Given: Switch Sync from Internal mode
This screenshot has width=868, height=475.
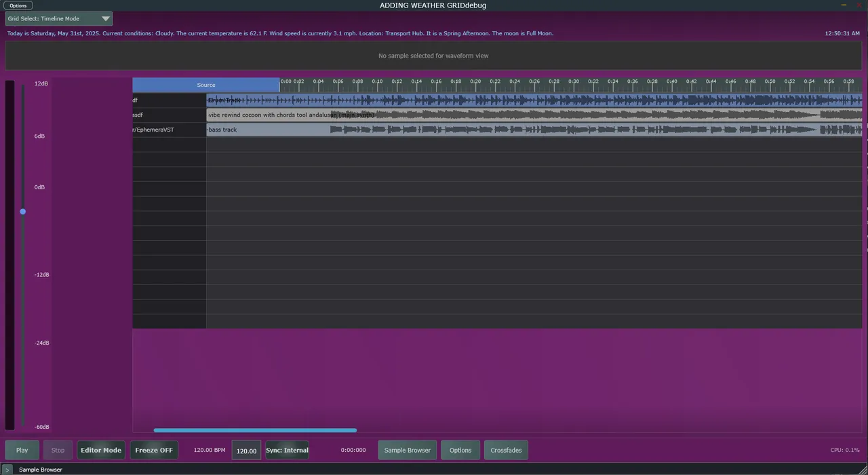Looking at the screenshot, I should (x=287, y=450).
